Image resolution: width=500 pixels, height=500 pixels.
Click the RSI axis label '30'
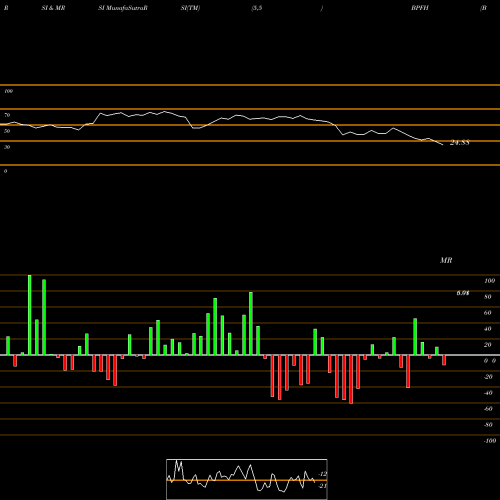pos(7,147)
